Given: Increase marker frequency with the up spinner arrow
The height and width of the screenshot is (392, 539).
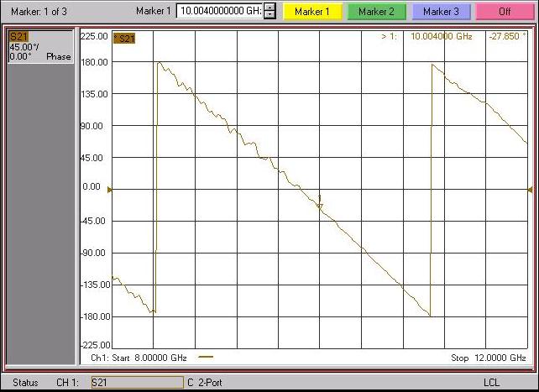Looking at the screenshot, I should click(269, 8).
